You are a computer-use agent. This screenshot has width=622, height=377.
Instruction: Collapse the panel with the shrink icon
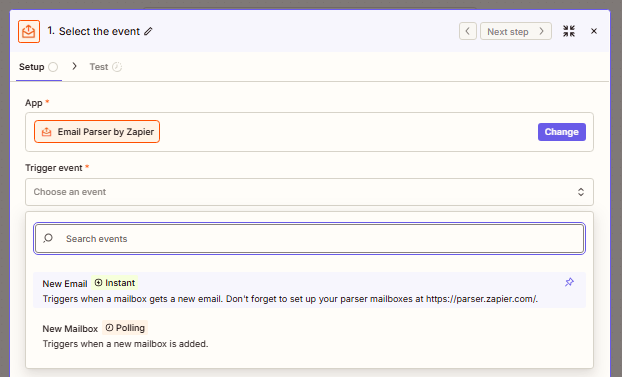(x=569, y=31)
